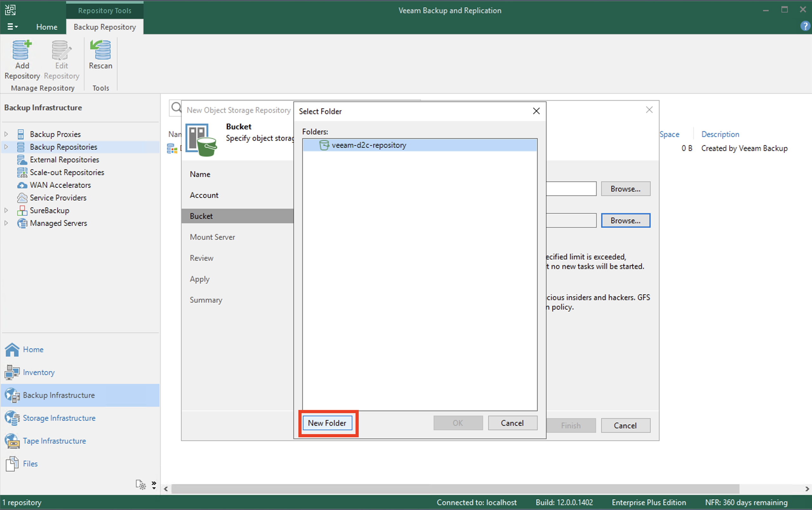Select Backup Repositories in the tree

(x=63, y=147)
